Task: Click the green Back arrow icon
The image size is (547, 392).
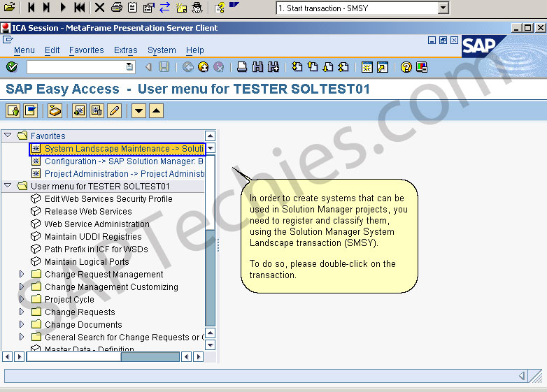Action: [x=187, y=67]
